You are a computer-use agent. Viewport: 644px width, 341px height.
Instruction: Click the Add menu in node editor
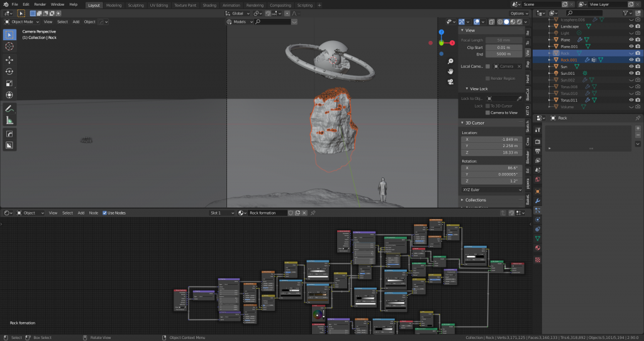click(x=80, y=213)
